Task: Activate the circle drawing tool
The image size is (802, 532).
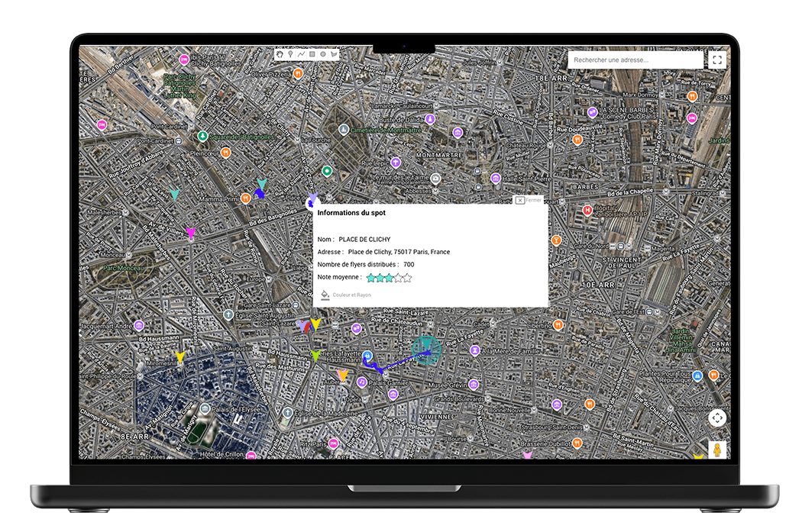Action: pyautogui.click(x=323, y=54)
